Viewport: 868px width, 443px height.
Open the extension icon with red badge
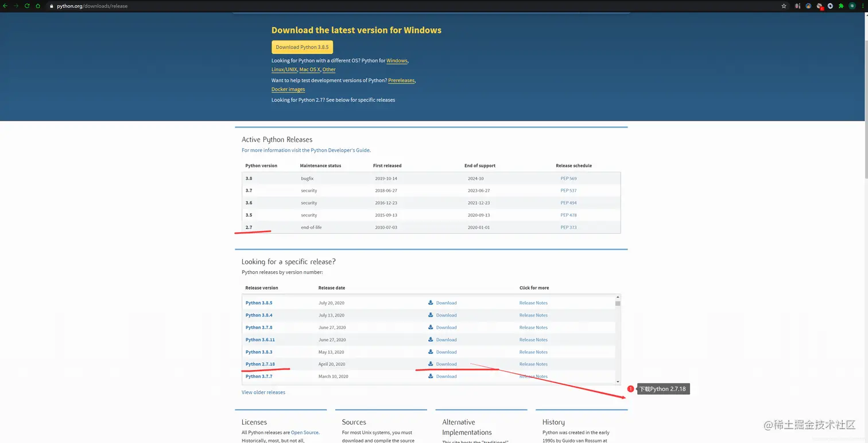820,6
